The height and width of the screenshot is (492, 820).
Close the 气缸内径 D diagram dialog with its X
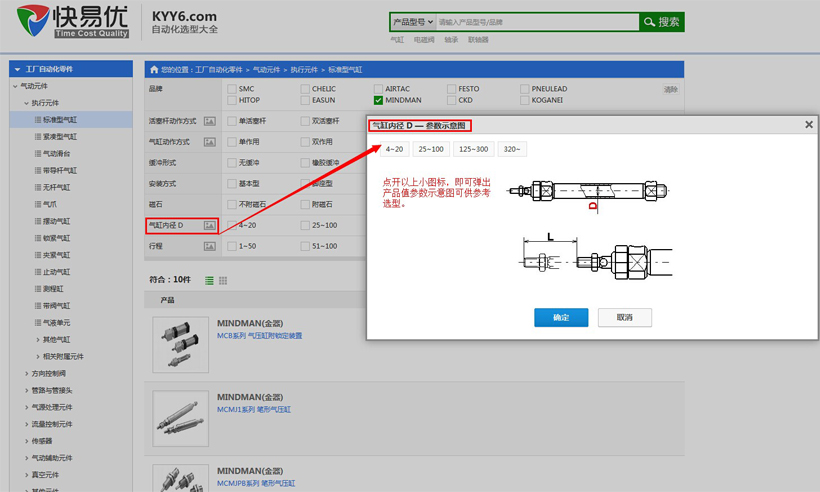(808, 124)
